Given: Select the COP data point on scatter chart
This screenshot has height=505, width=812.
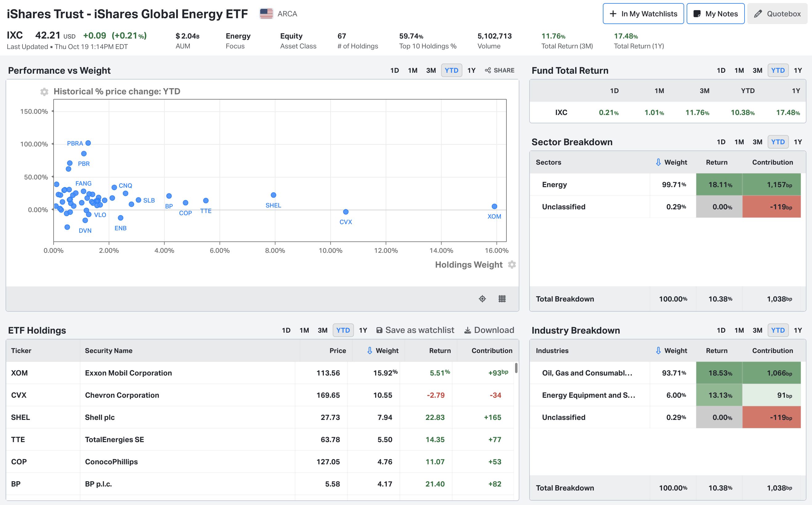Looking at the screenshot, I should tap(185, 202).
